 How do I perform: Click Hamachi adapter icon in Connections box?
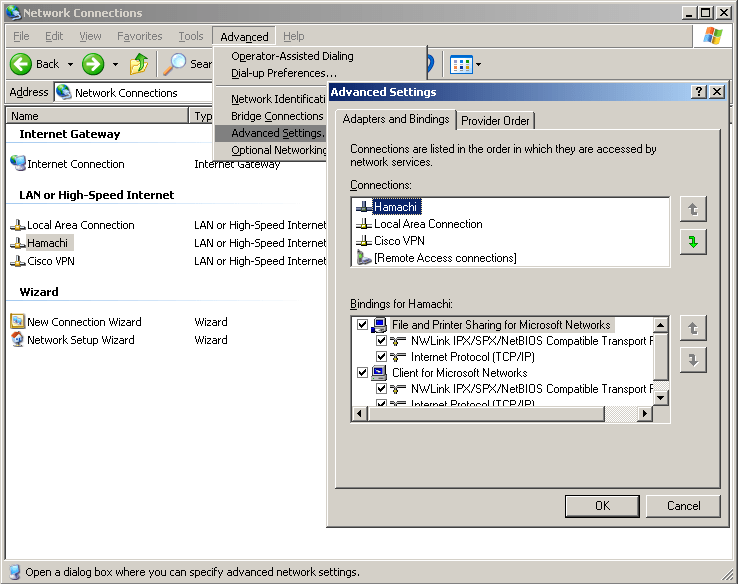(x=364, y=207)
